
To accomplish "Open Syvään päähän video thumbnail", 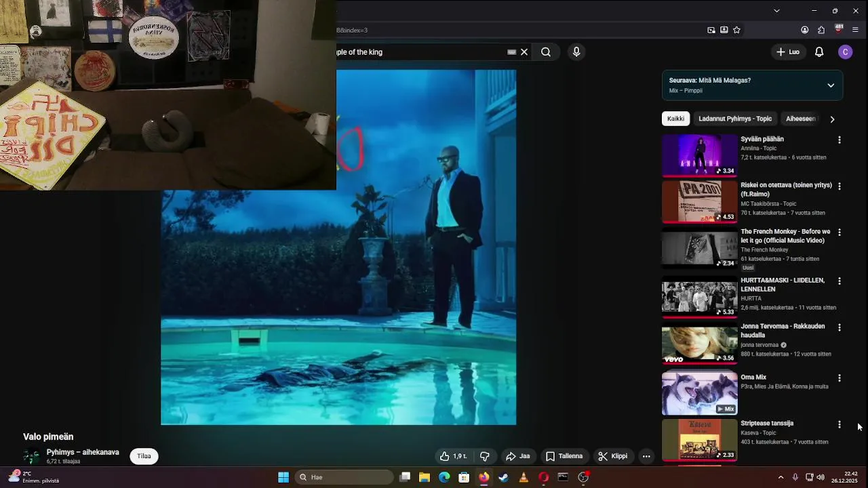I will pos(699,155).
